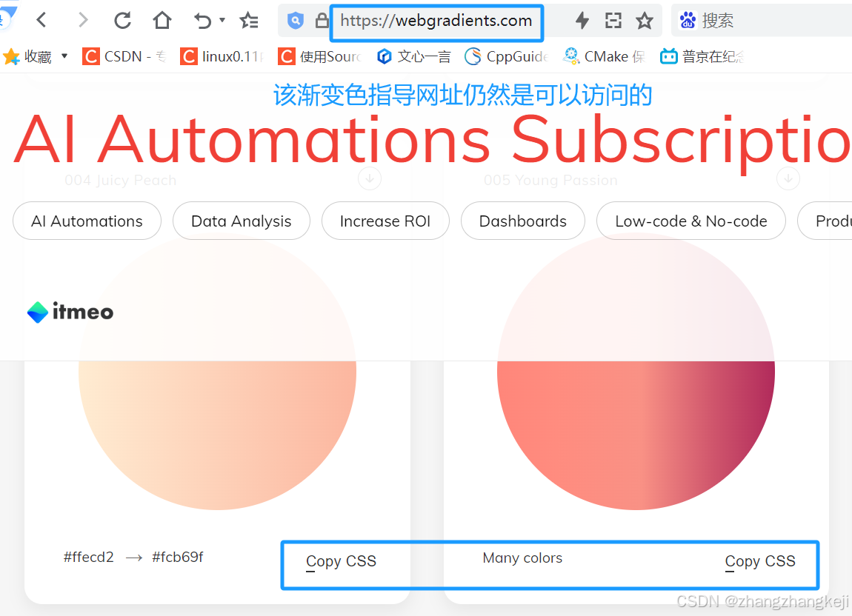Click the lightning speed mode icon
Image resolution: width=852 pixels, height=616 pixels.
coord(582,21)
